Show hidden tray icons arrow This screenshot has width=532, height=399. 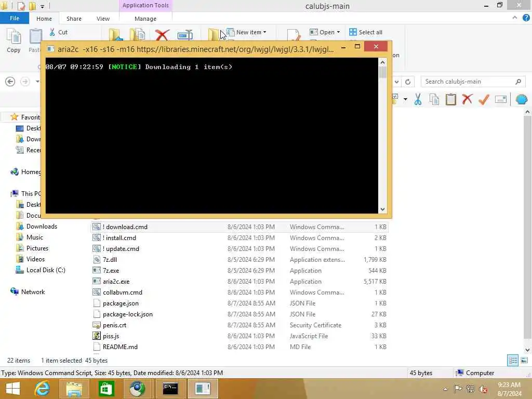pos(445,389)
